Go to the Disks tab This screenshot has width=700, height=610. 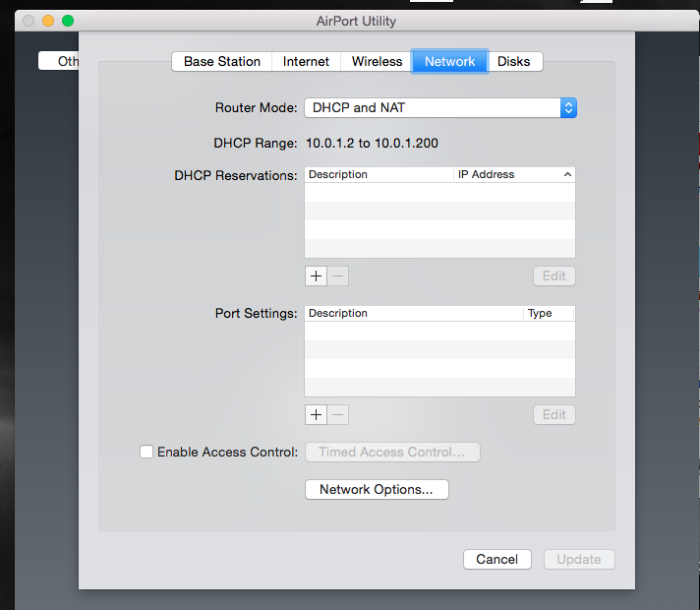pyautogui.click(x=514, y=61)
